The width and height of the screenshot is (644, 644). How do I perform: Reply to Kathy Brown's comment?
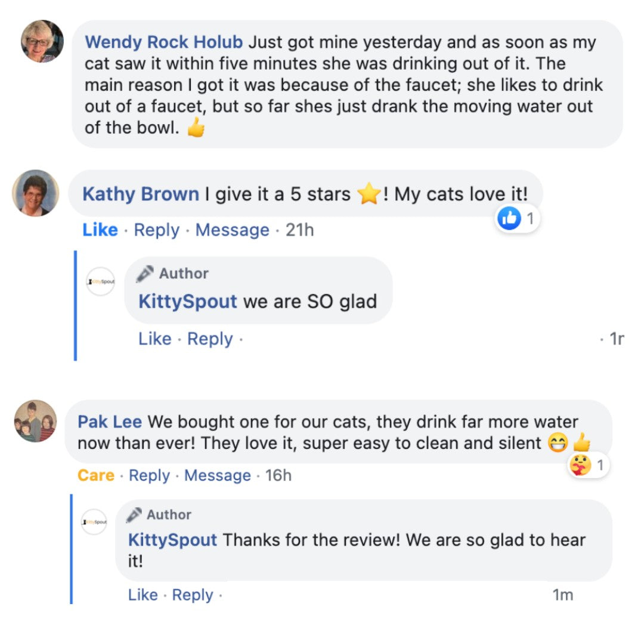(156, 230)
